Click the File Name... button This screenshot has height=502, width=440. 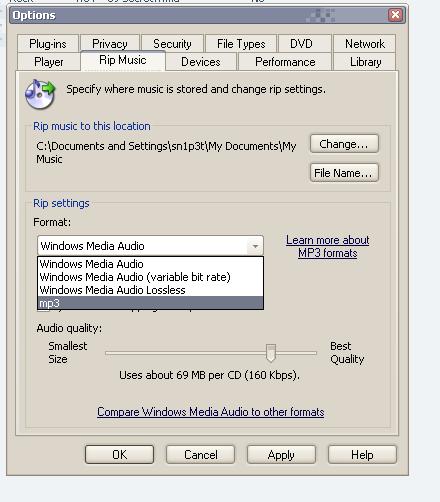344,173
